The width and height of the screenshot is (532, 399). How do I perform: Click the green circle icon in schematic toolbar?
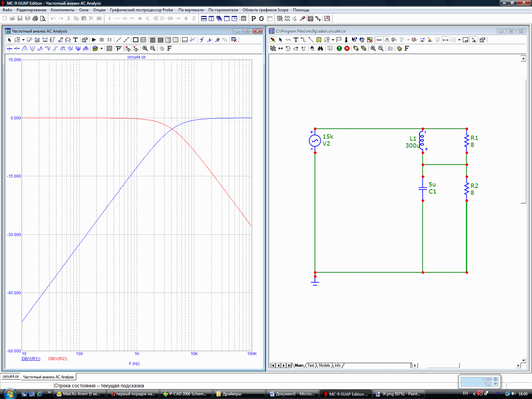click(339, 49)
